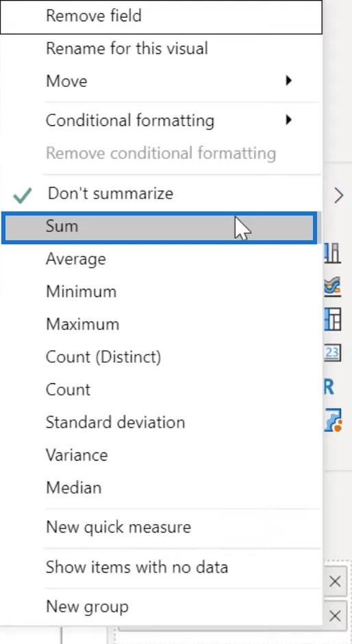The width and height of the screenshot is (352, 644).
Task: Pick Maximum as the summarization
Action: click(161, 324)
